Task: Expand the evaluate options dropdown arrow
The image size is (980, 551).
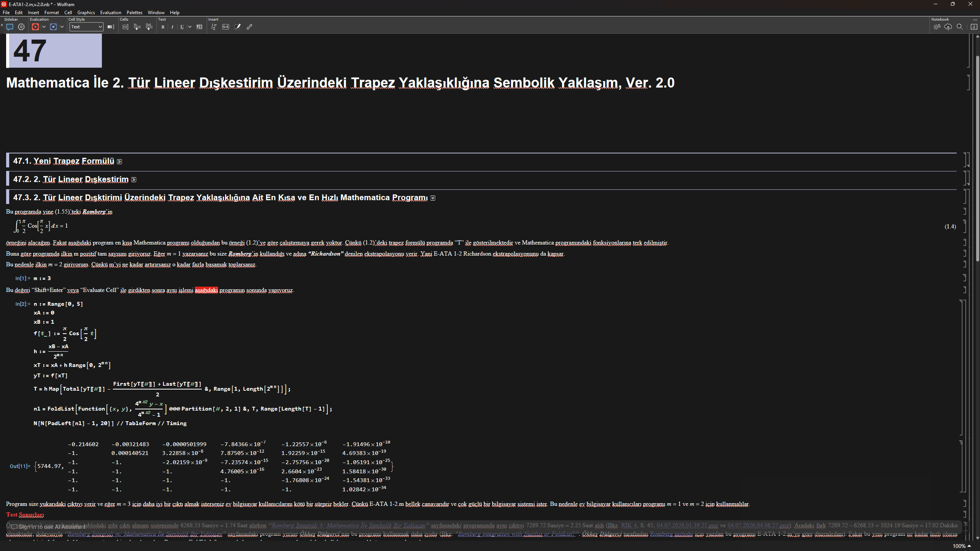Action: pos(44,27)
